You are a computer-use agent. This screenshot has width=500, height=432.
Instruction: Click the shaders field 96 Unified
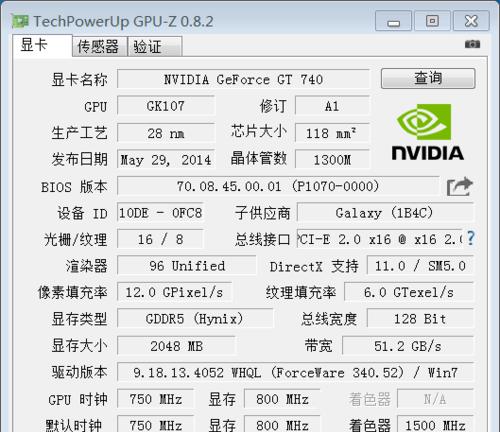(x=187, y=266)
